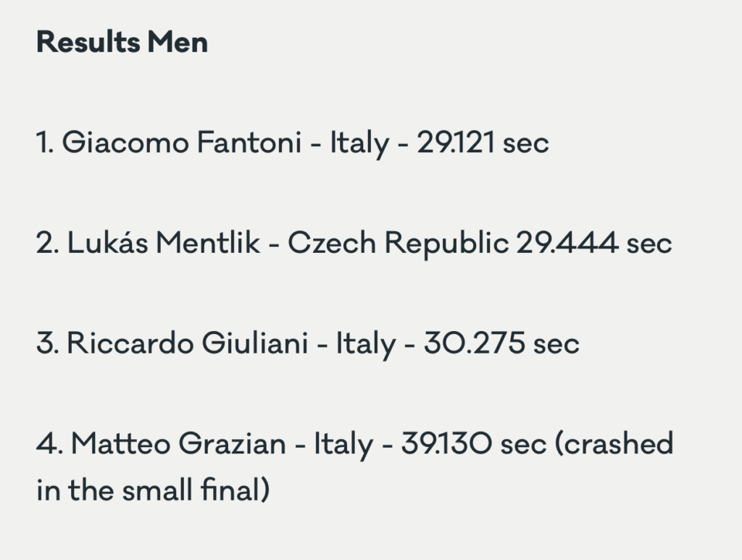Click Italy in the third result
Screen dimensions: 742x560
click(x=366, y=344)
